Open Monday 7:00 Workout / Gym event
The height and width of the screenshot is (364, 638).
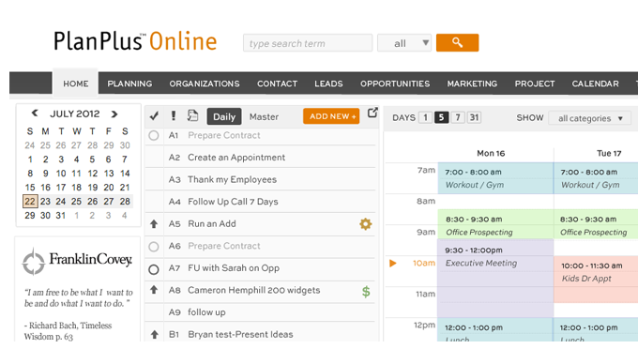click(495, 178)
